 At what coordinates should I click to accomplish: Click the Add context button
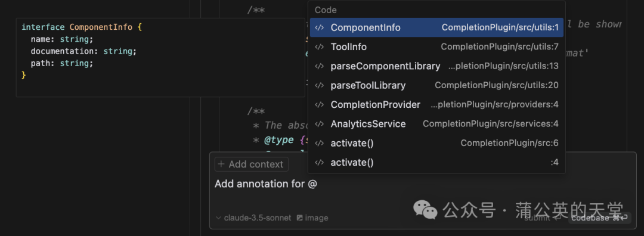pos(252,164)
